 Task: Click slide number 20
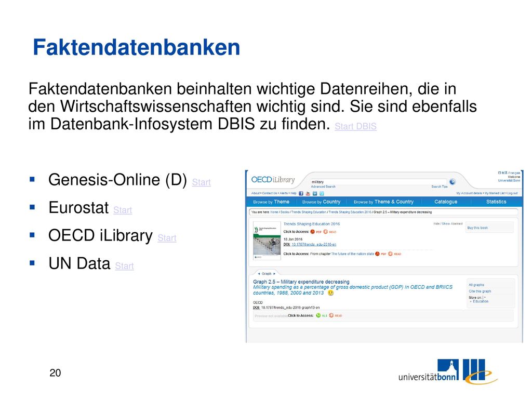[x=55, y=373]
